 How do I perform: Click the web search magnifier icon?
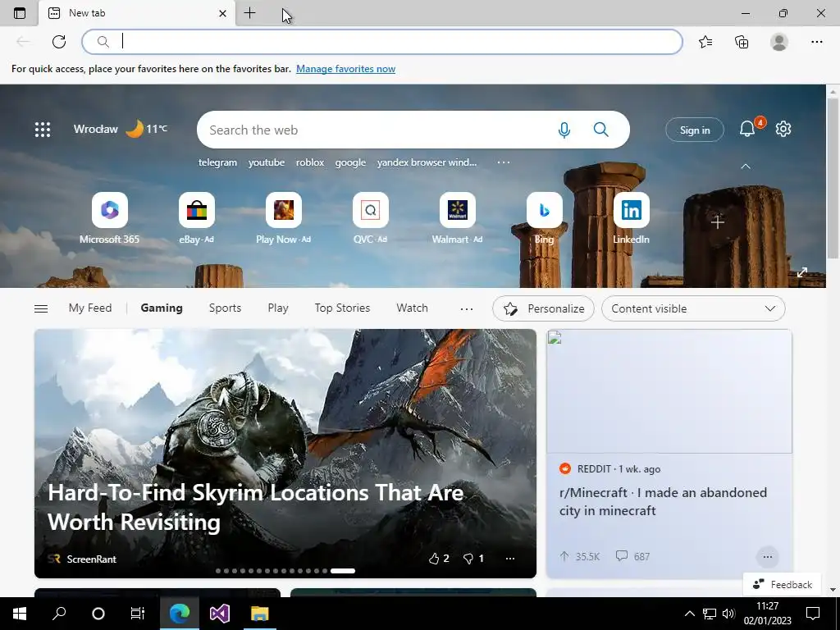(x=601, y=130)
